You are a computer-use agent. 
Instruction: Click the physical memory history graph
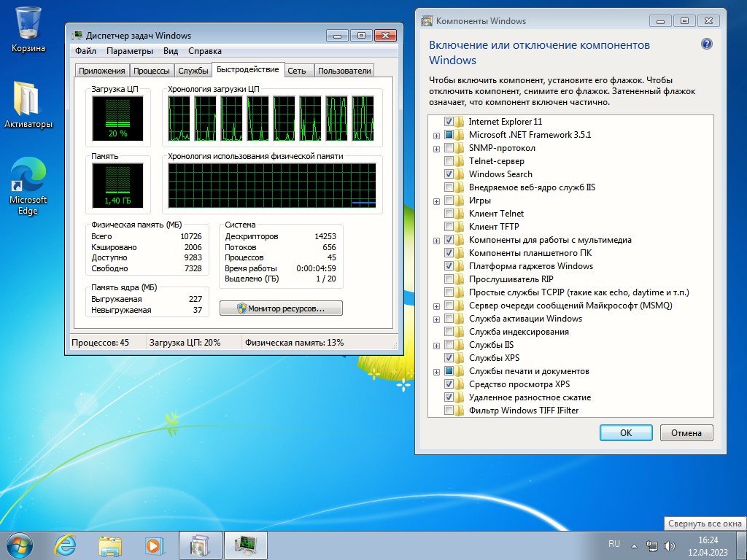coord(271,186)
